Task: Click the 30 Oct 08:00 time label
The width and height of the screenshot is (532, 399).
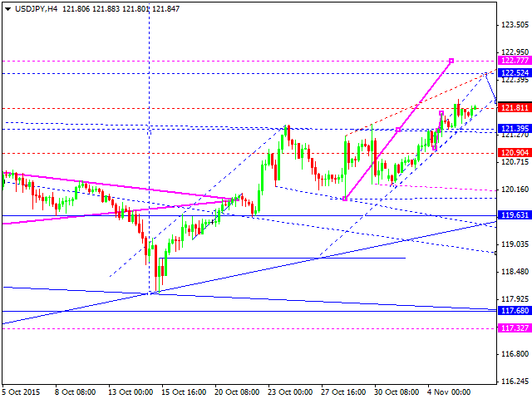Action: click(x=397, y=392)
